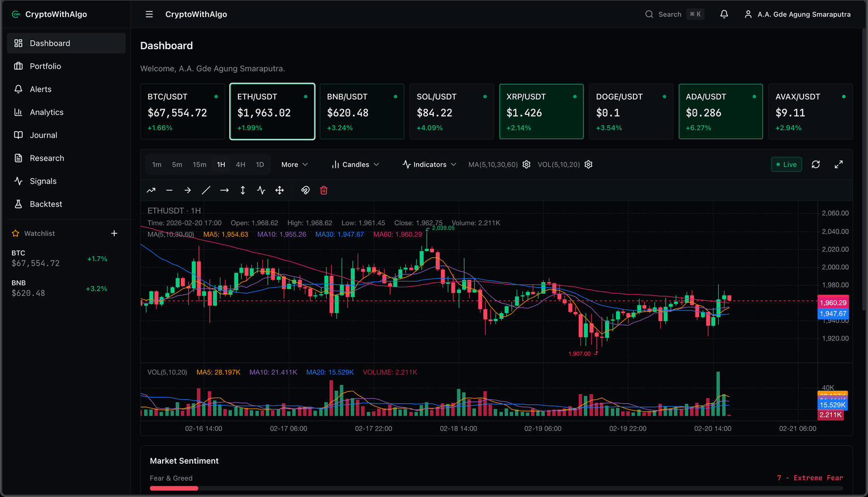The width and height of the screenshot is (868, 497).
Task: Add a symbol to the Watchlist
Action: (x=114, y=233)
